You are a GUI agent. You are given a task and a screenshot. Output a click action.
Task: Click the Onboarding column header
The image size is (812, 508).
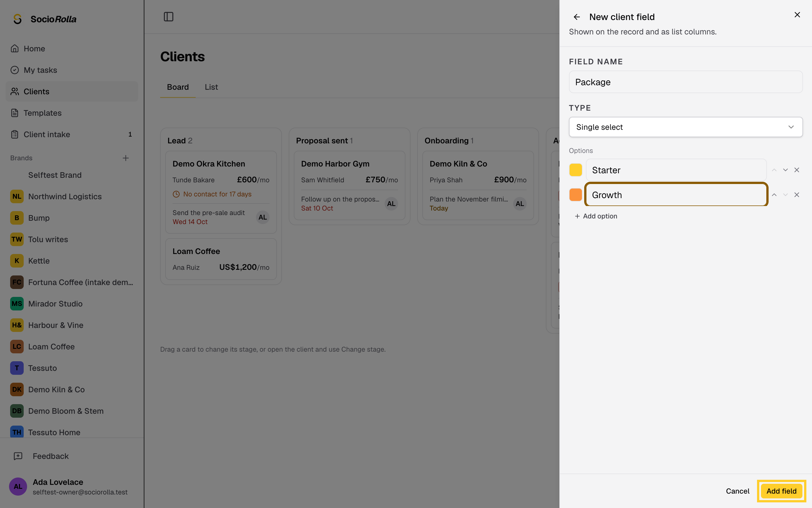pos(449,141)
